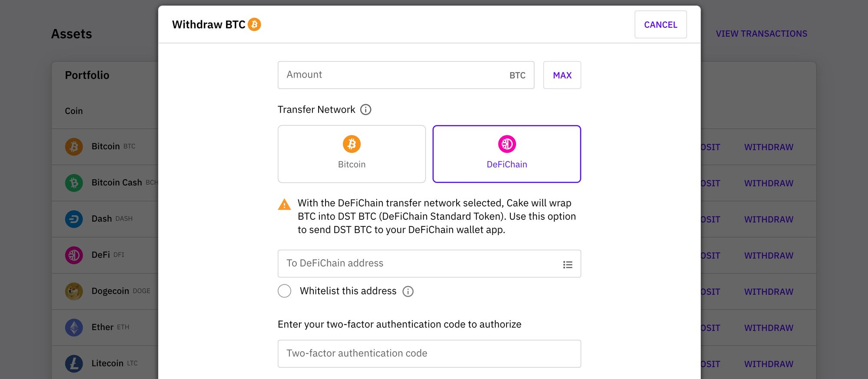
Task: Click the DeFi DFI row name
Action: (108, 255)
